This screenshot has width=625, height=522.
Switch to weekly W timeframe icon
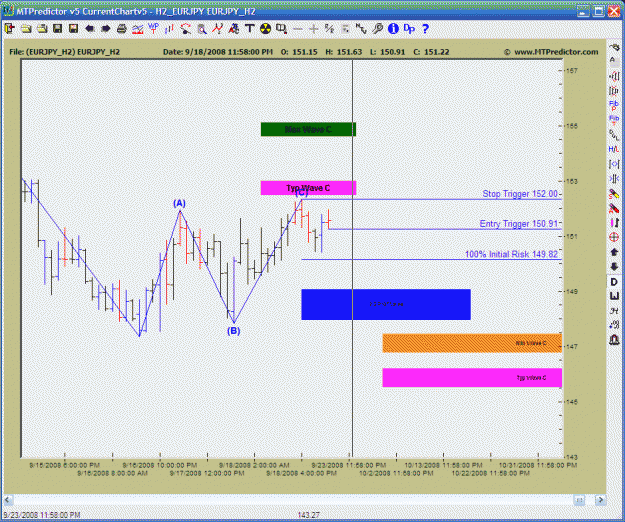[614, 296]
